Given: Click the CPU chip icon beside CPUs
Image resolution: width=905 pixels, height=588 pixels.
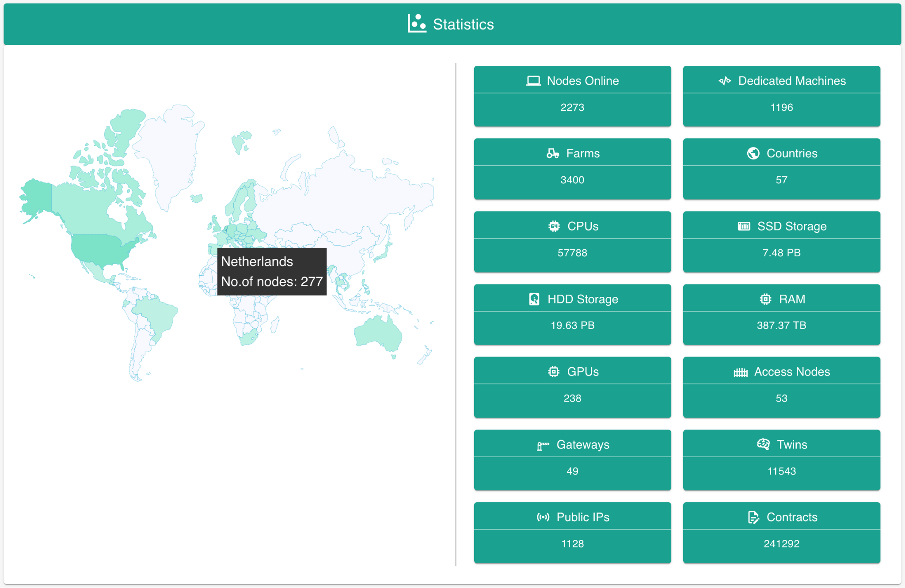Looking at the screenshot, I should click(x=554, y=226).
